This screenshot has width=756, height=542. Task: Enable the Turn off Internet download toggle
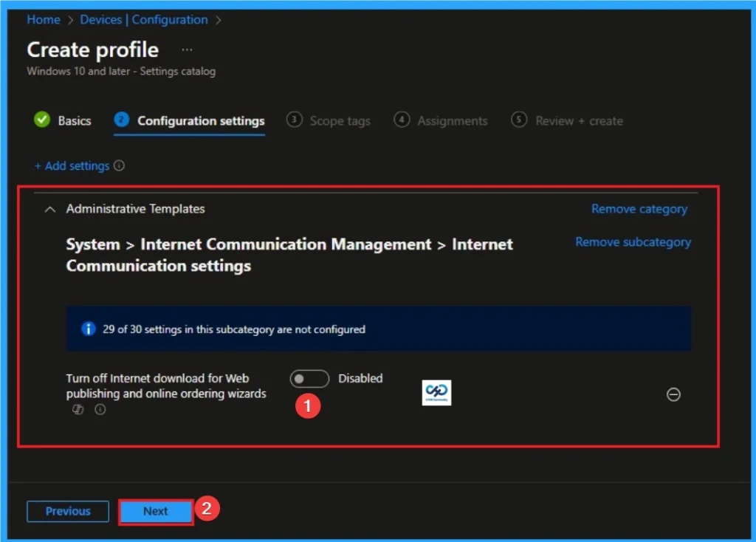pyautogui.click(x=309, y=378)
